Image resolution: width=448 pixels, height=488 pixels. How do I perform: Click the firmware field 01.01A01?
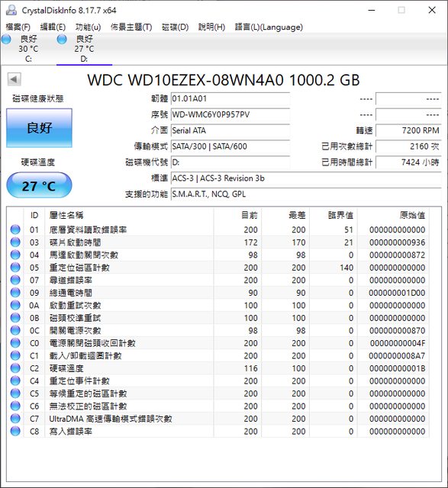(x=230, y=99)
